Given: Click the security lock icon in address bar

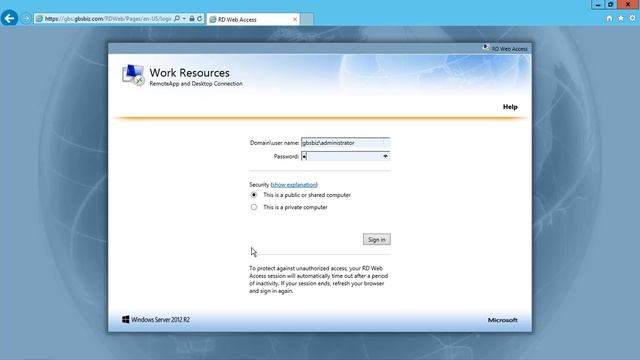Looking at the screenshot, I should pos(191,19).
